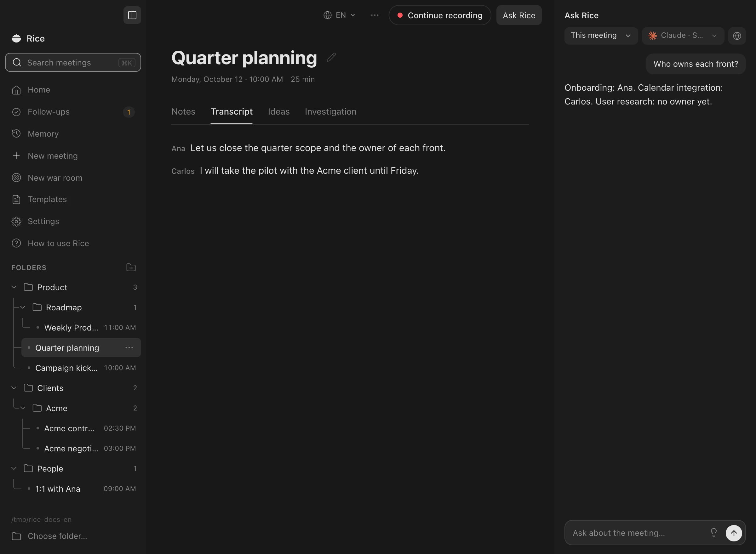Click the Search meetings field

coord(73,62)
